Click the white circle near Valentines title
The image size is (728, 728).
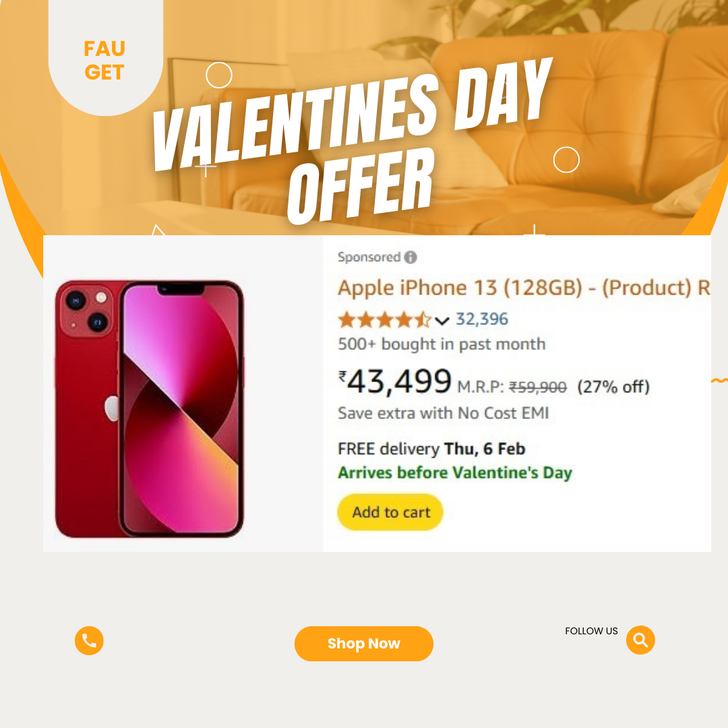click(219, 75)
